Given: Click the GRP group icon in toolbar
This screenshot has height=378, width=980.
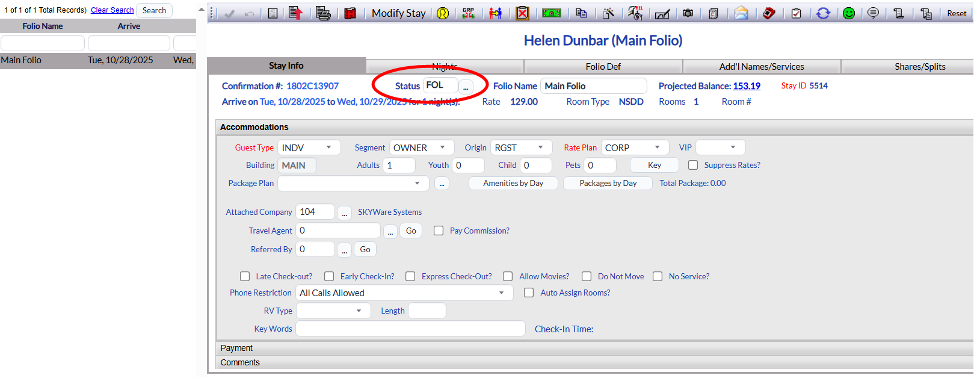Looking at the screenshot, I should click(468, 13).
